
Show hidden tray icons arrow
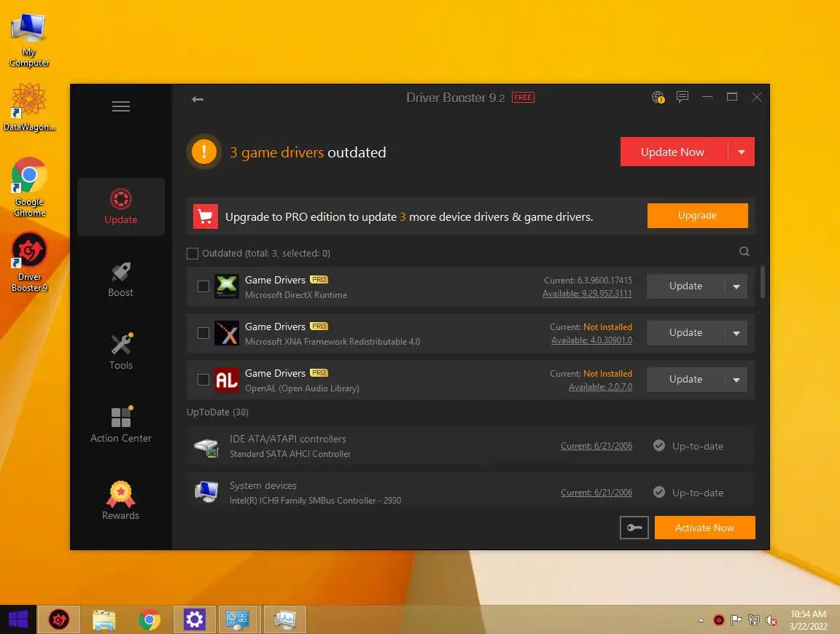pyautogui.click(x=701, y=621)
